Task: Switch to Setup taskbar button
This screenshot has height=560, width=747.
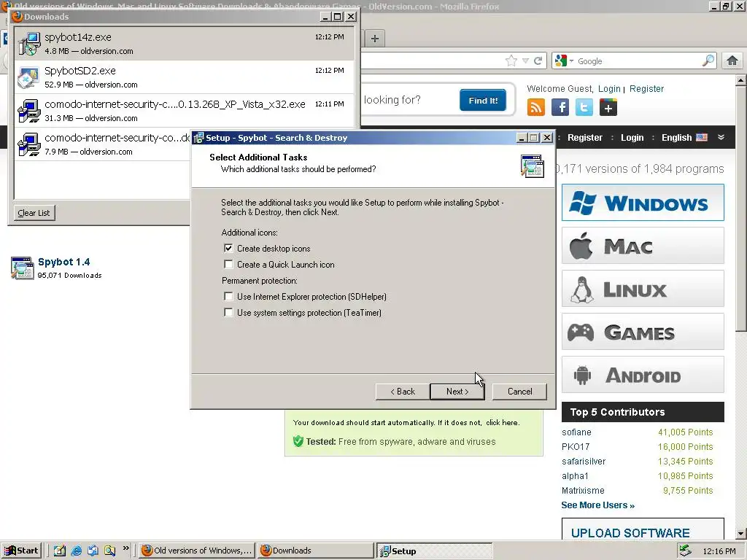Action: pyautogui.click(x=434, y=551)
